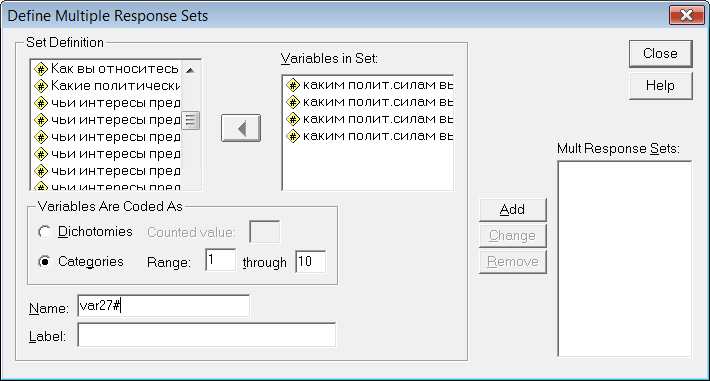The image size is (710, 381).
Task: Click the move-variable left arrow button
Action: pyautogui.click(x=241, y=128)
